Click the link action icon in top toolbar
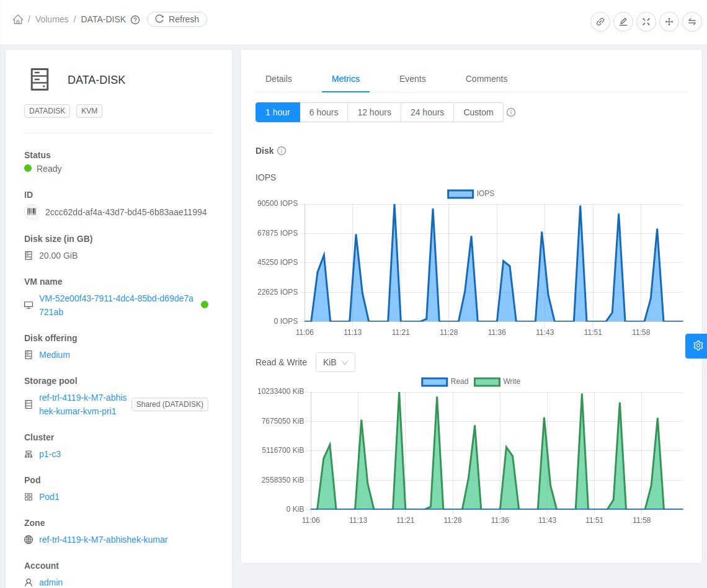This screenshot has width=707, height=588. (x=600, y=22)
